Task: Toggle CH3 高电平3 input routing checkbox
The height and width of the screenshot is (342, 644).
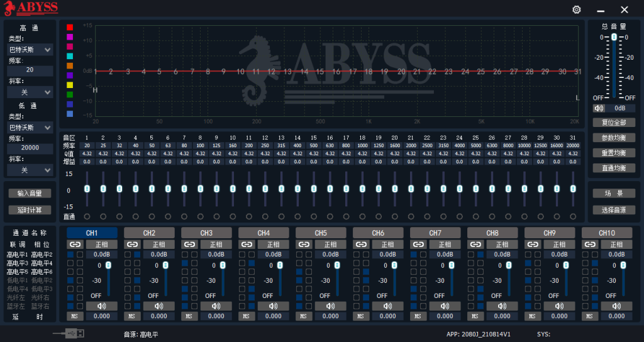Action: pyautogui.click(x=185, y=263)
